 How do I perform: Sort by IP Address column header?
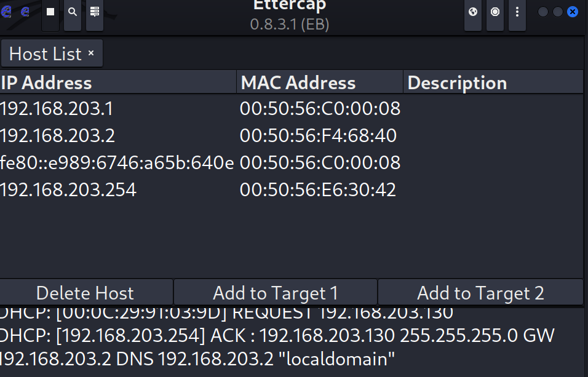117,82
